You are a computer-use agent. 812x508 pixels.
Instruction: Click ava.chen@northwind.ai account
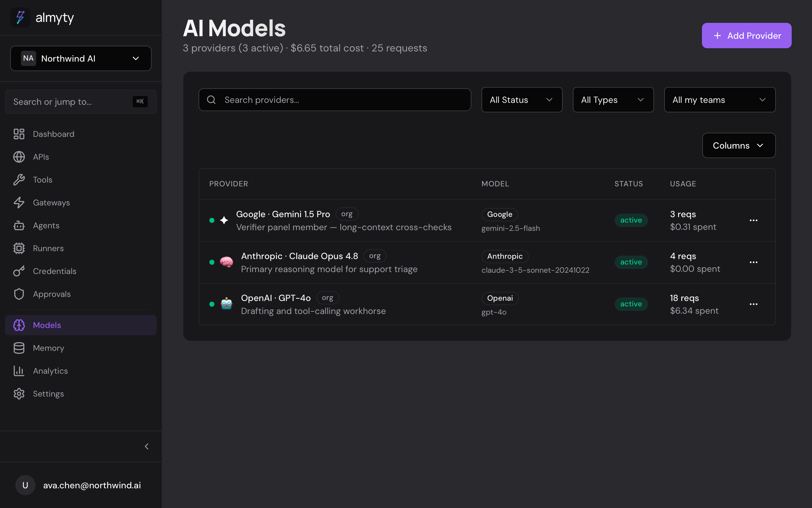click(92, 485)
